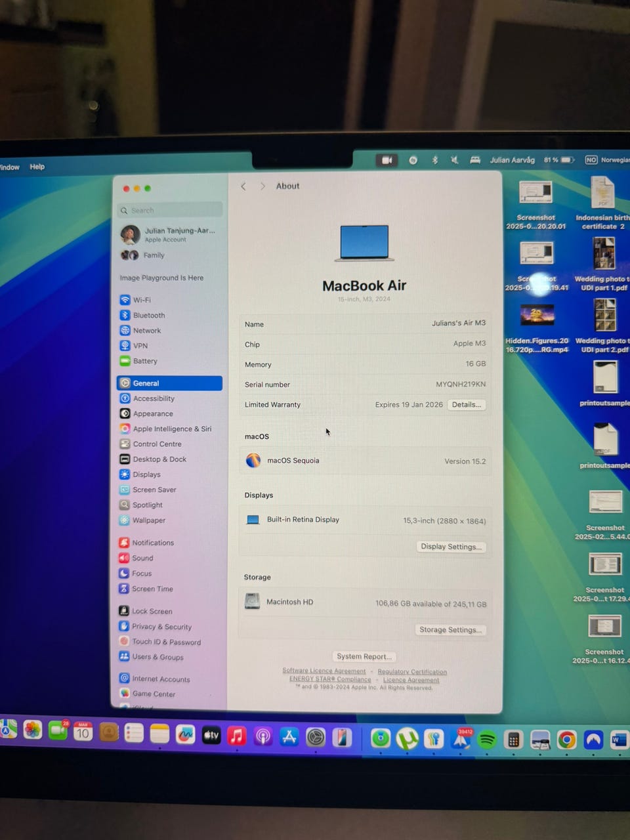Open Indonesian birth certificate desktop file
Image resolution: width=630 pixels, height=840 pixels.
click(x=602, y=204)
